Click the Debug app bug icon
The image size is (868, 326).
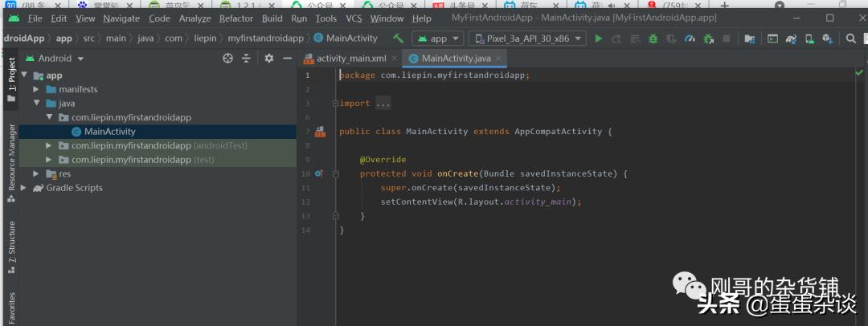tap(653, 38)
